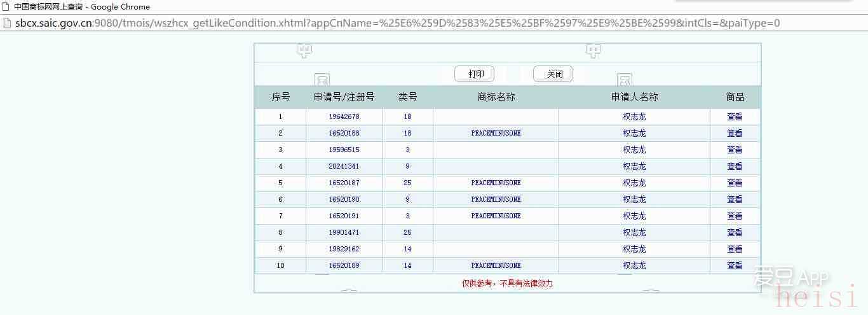Select application number 16520189
868x315 pixels.
point(344,266)
